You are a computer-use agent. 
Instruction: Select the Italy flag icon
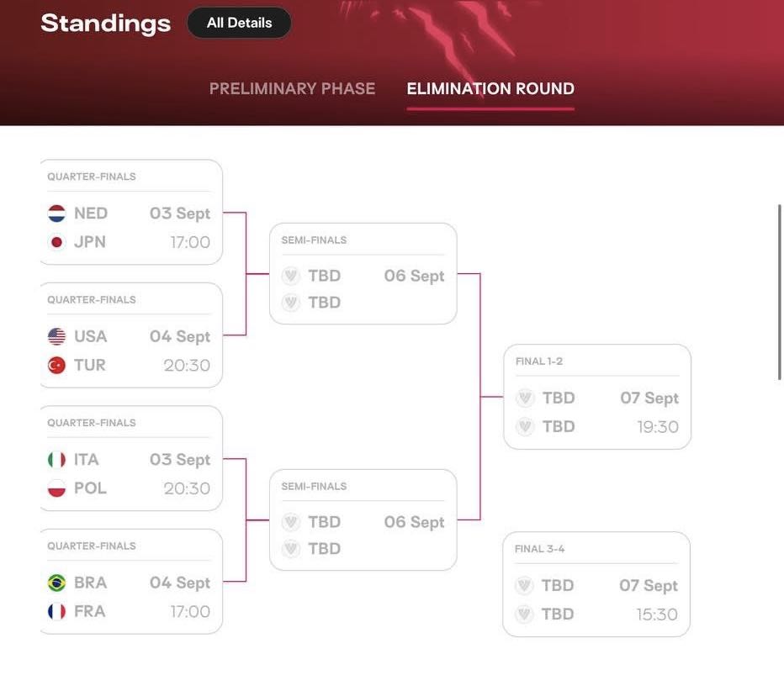(56, 460)
